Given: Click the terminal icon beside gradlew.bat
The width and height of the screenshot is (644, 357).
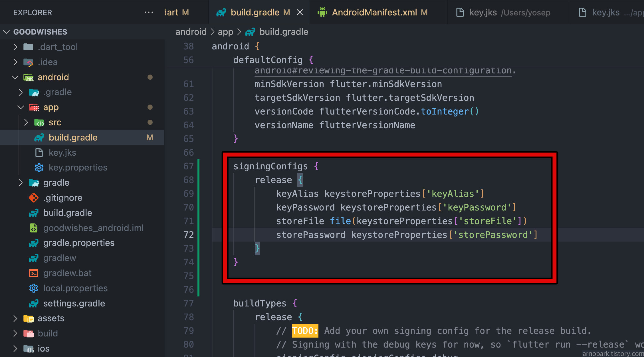Looking at the screenshot, I should (34, 273).
